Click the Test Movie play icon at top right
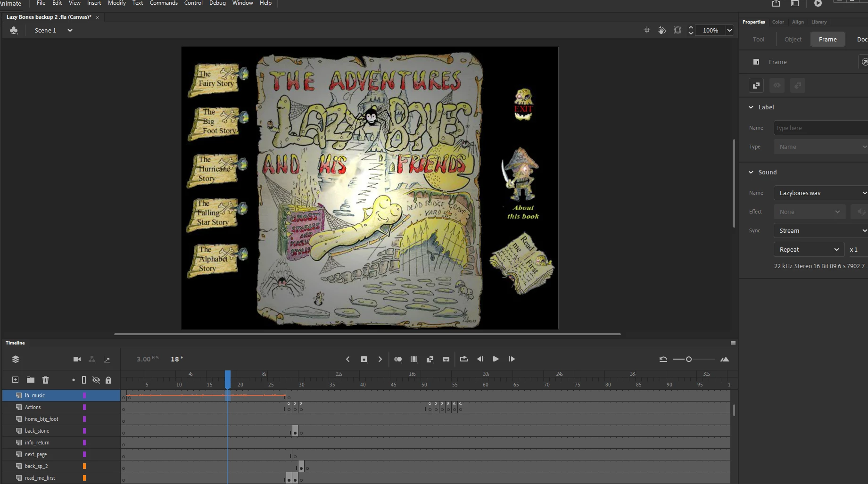 (818, 3)
